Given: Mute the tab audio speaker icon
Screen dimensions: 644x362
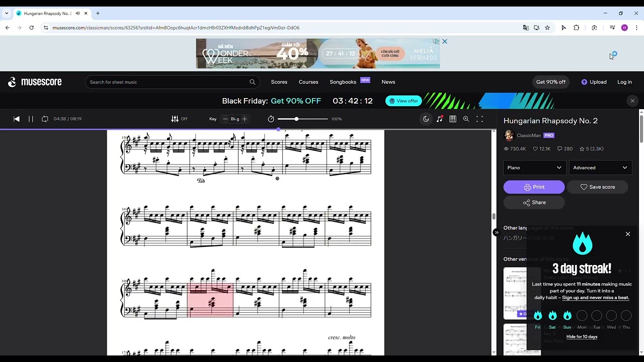Looking at the screenshot, I should point(77,14).
